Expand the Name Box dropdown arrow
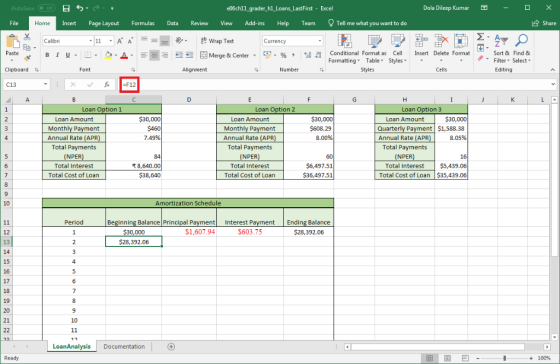This screenshot has height=364, width=560. (x=45, y=85)
